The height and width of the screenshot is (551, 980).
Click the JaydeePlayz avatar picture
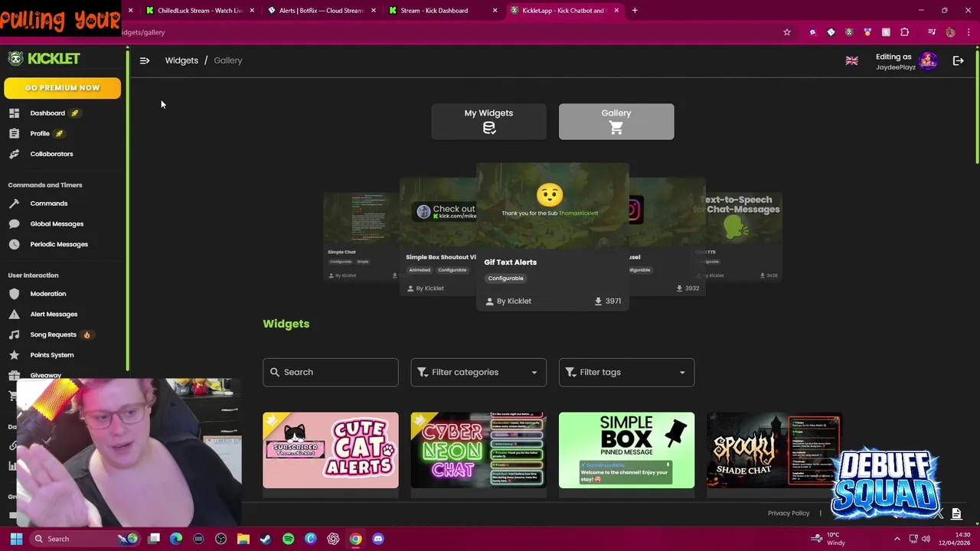928,61
